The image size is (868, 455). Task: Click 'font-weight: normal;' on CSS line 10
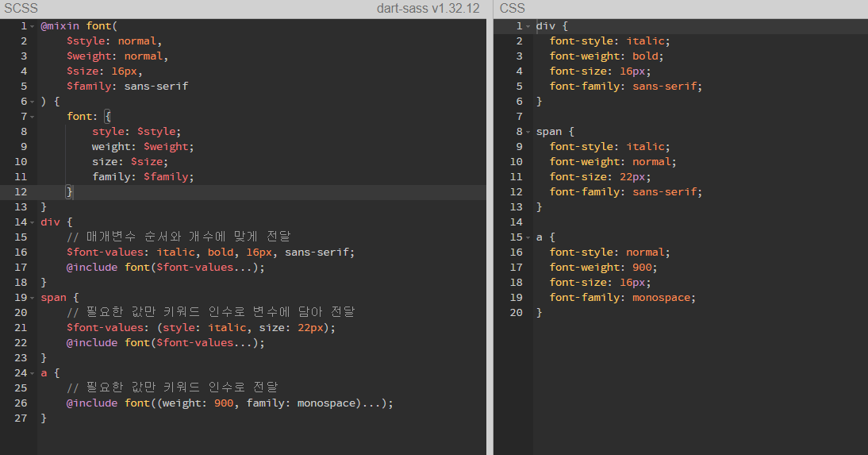coord(613,162)
